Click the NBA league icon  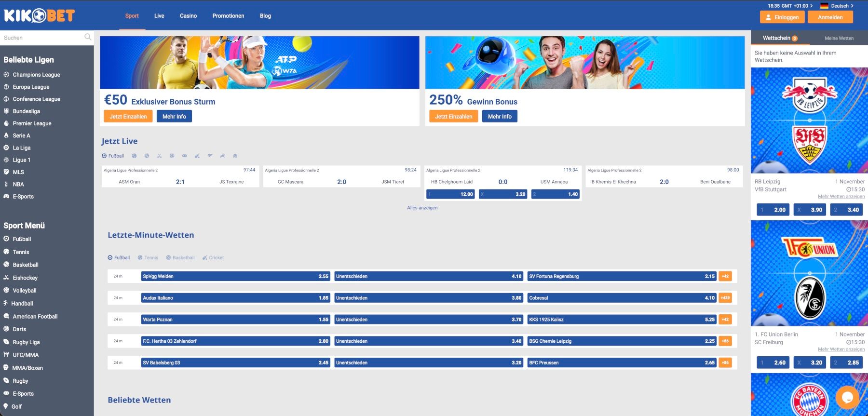pos(6,184)
